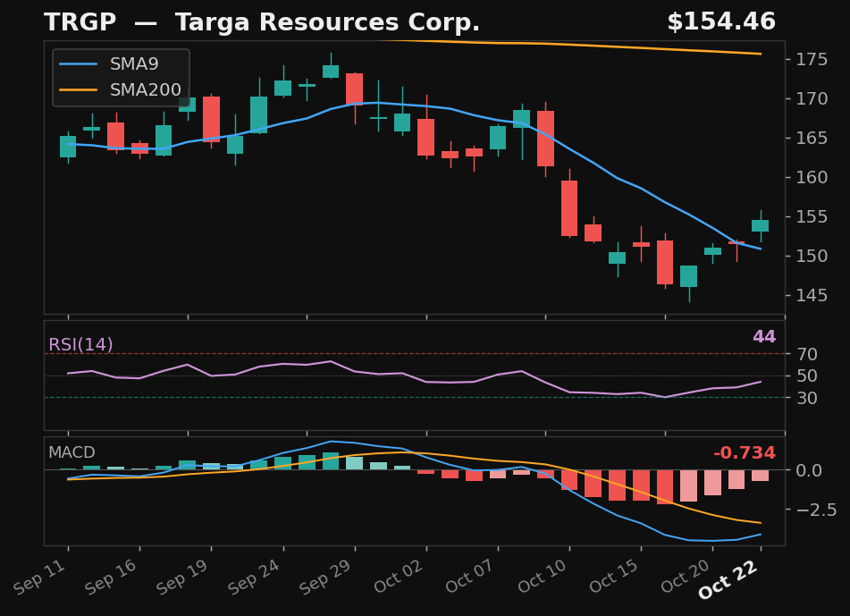Click the highest green candle near 175
This screenshot has height=616, width=850.
[331, 71]
